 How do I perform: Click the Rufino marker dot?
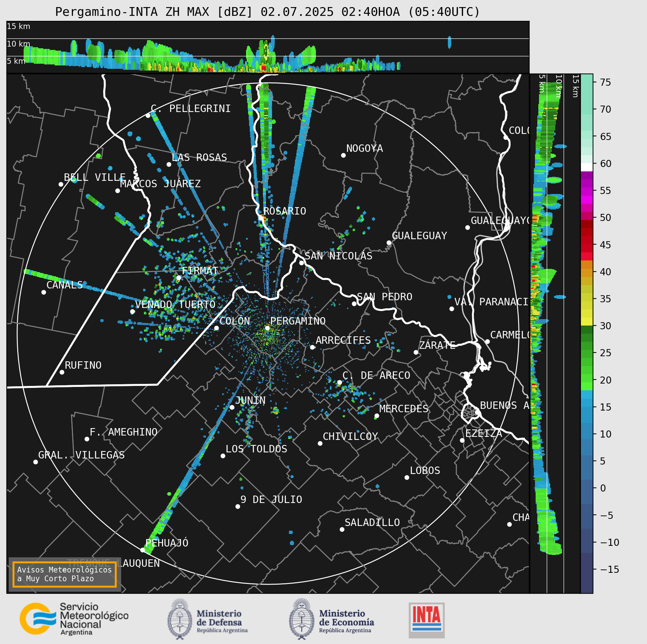[x=62, y=372]
